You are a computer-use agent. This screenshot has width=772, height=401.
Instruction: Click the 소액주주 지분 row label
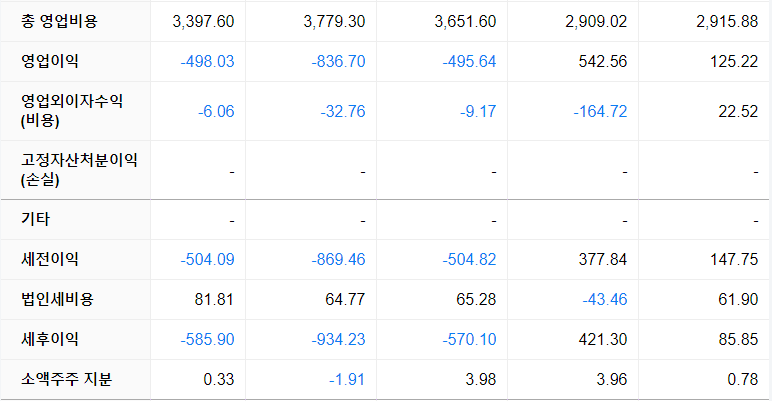[x=66, y=379]
